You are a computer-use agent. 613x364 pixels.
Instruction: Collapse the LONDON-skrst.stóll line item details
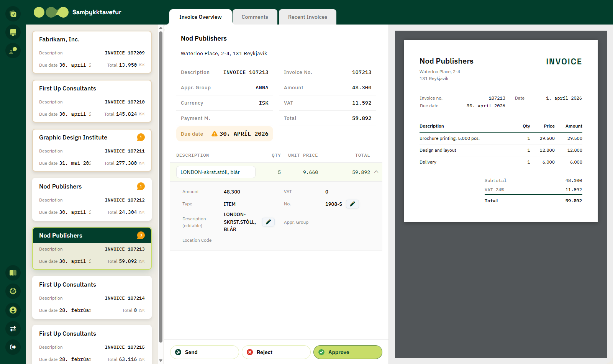click(376, 172)
